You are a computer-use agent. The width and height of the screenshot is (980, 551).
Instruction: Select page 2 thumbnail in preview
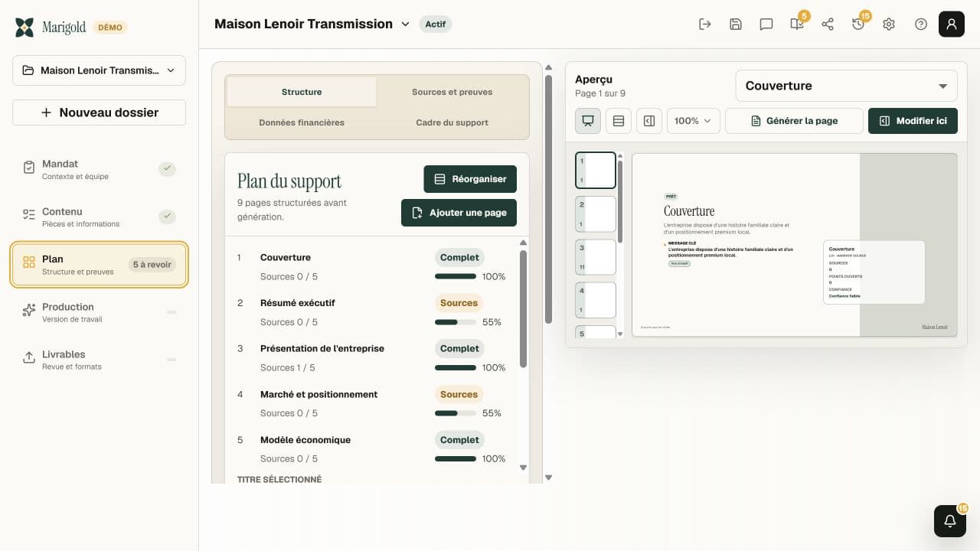(596, 214)
